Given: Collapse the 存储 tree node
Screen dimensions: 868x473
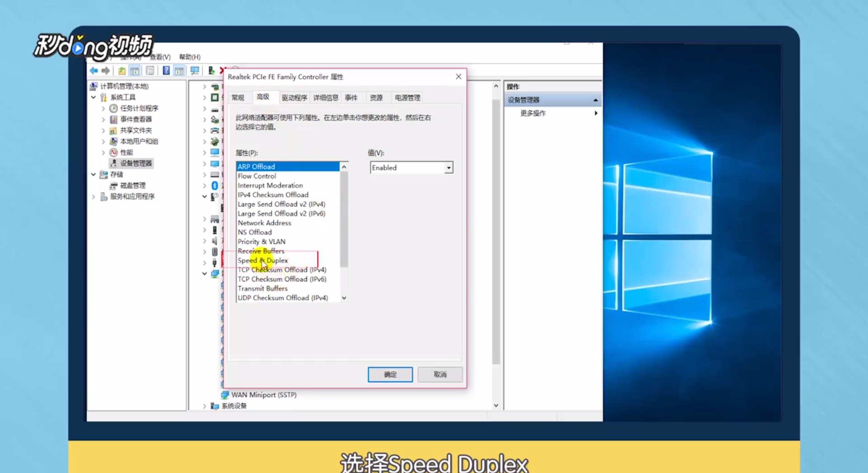Looking at the screenshot, I should click(94, 174).
